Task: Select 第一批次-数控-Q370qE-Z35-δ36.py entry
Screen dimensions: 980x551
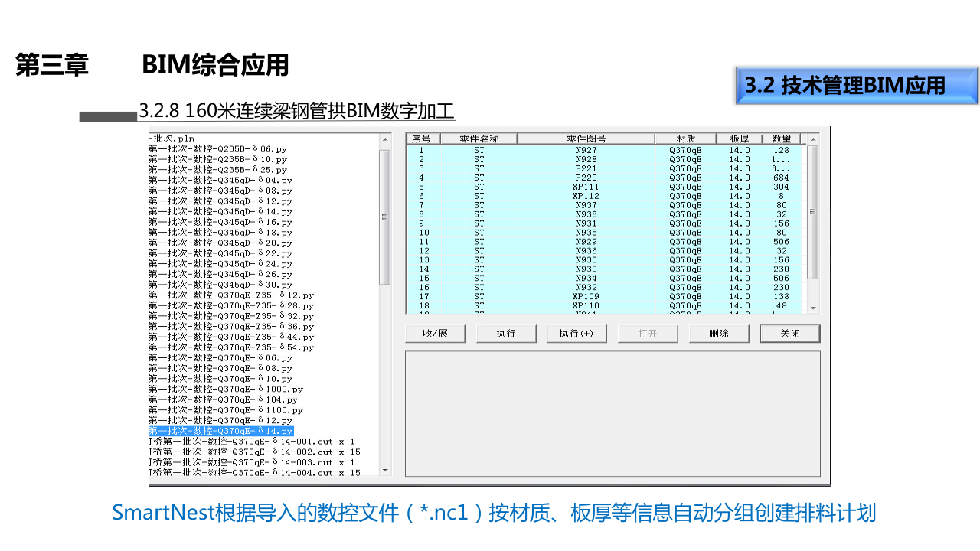Action: [231, 327]
